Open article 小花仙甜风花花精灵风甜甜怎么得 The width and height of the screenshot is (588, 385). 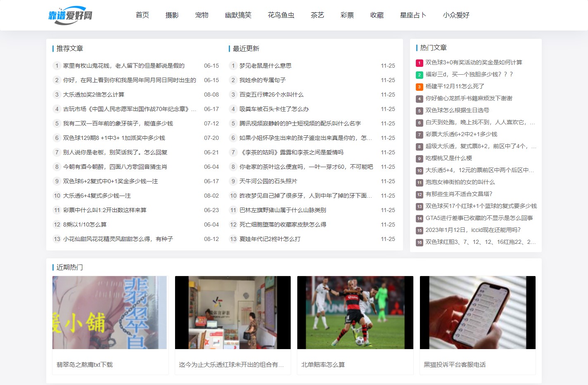tap(118, 239)
